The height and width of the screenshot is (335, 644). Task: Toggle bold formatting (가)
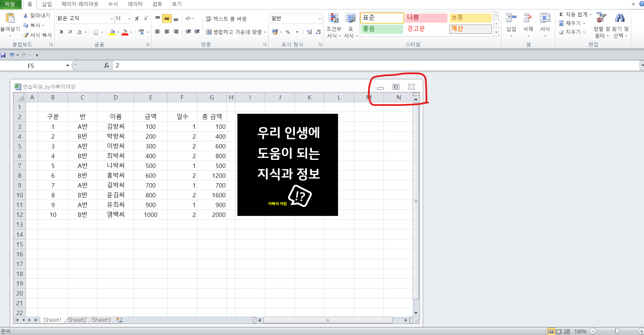pyautogui.click(x=61, y=32)
